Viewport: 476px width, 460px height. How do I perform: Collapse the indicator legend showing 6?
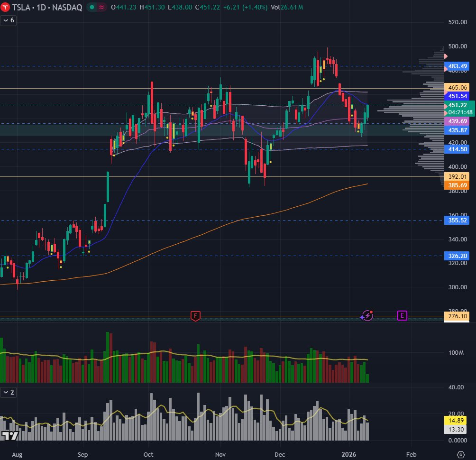[8, 20]
